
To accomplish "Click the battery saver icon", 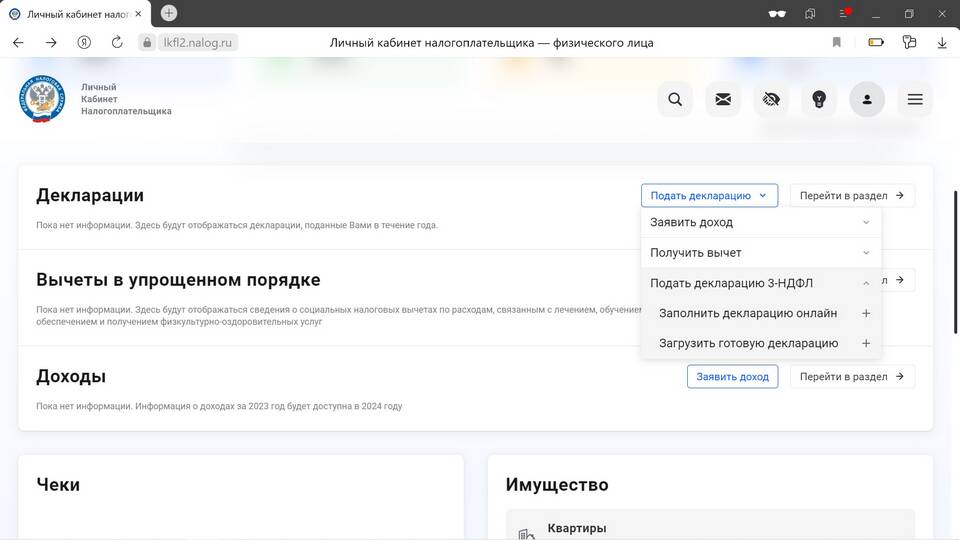I will [876, 42].
